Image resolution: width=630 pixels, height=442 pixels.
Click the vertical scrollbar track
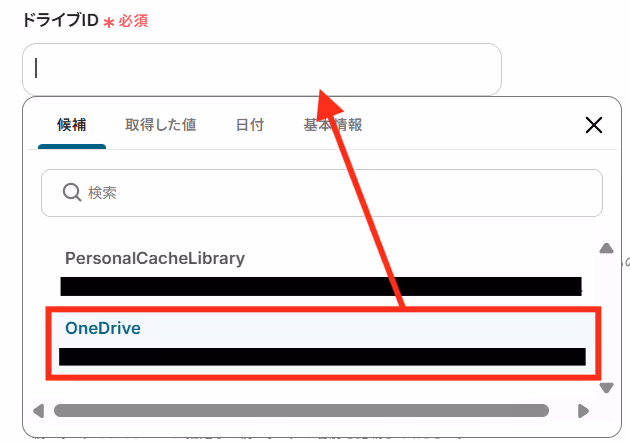pos(606,317)
